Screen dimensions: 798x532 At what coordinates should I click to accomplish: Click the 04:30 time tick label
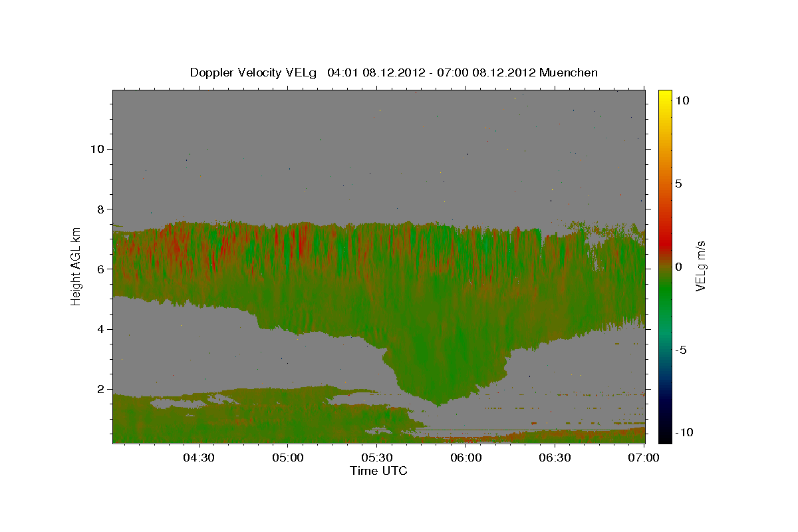click(x=198, y=458)
